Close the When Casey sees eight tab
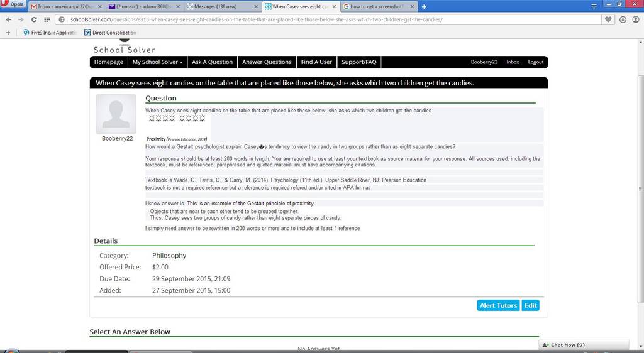Viewport: 644px width, 353px height. [x=334, y=6]
